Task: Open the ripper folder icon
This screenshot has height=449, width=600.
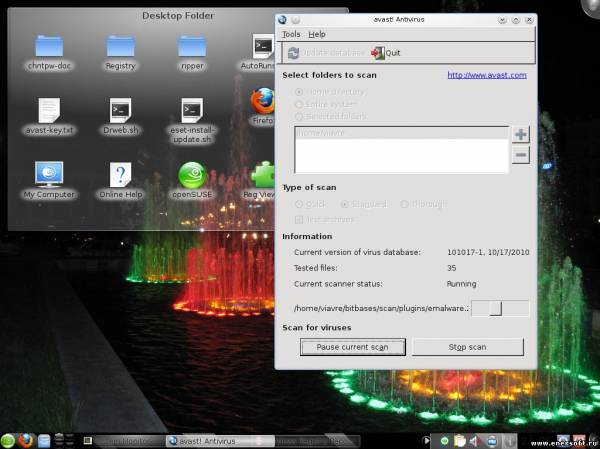Action: [192, 46]
